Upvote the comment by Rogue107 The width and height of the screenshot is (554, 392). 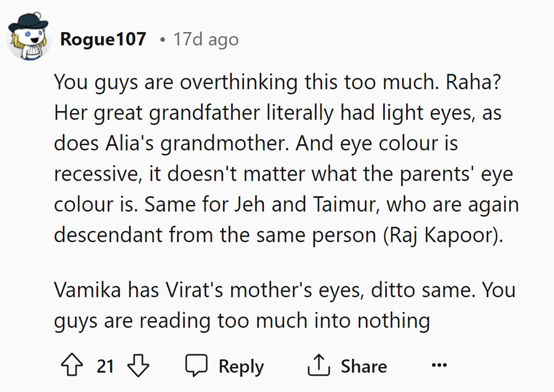[72, 366]
